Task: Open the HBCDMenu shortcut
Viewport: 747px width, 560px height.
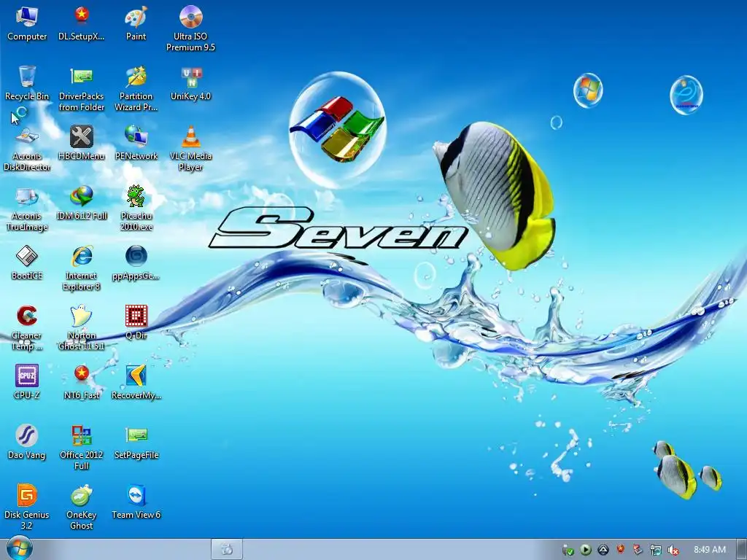Action: tap(82, 143)
